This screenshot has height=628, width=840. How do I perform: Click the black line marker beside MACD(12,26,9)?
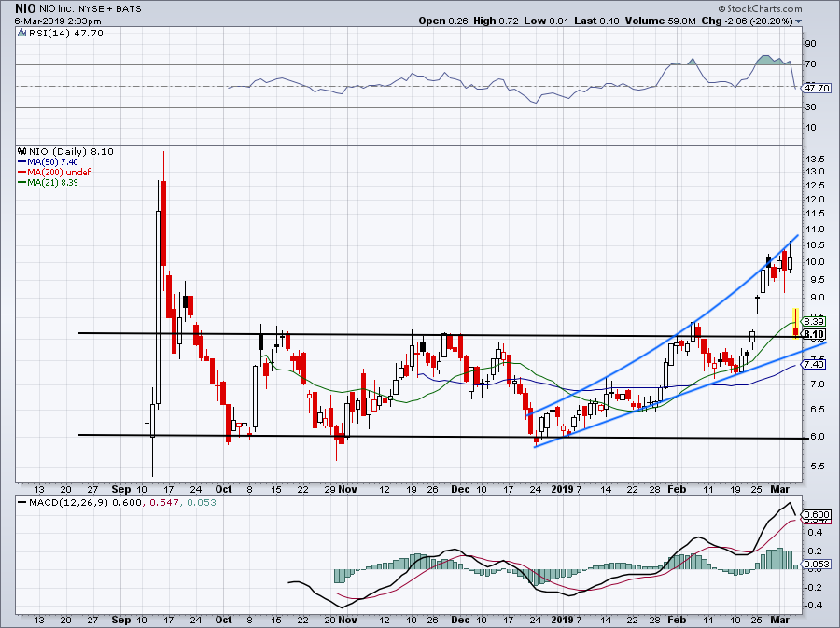click(x=22, y=503)
